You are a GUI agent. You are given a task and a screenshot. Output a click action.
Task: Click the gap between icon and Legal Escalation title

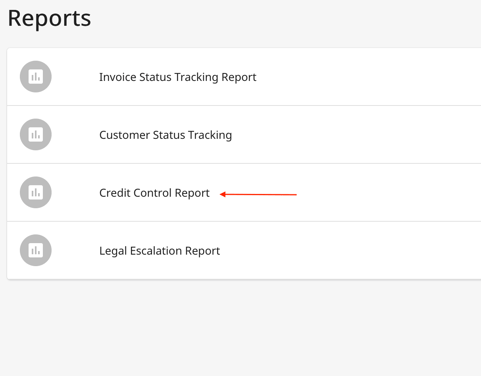pyautogui.click(x=75, y=251)
